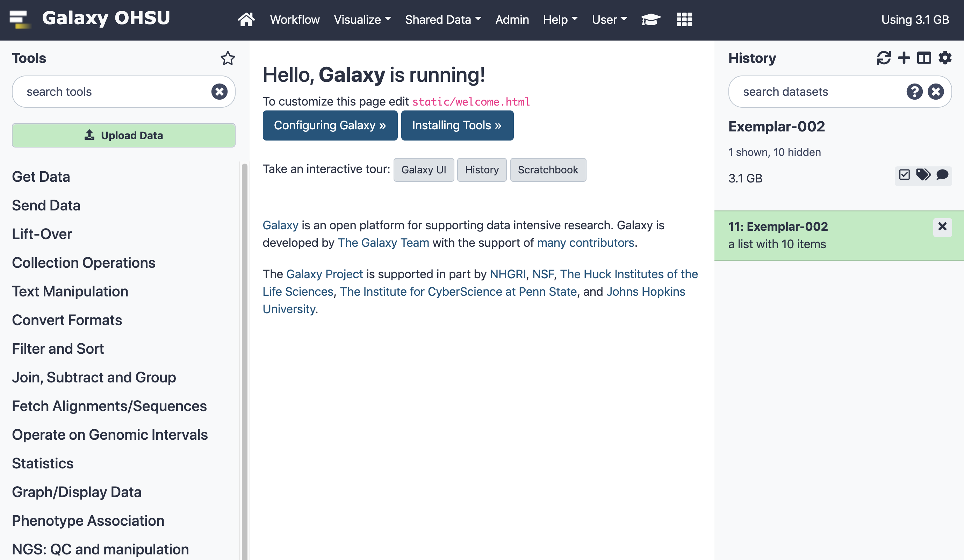Image resolution: width=964 pixels, height=560 pixels.
Task: Refresh the history panel
Action: click(884, 58)
